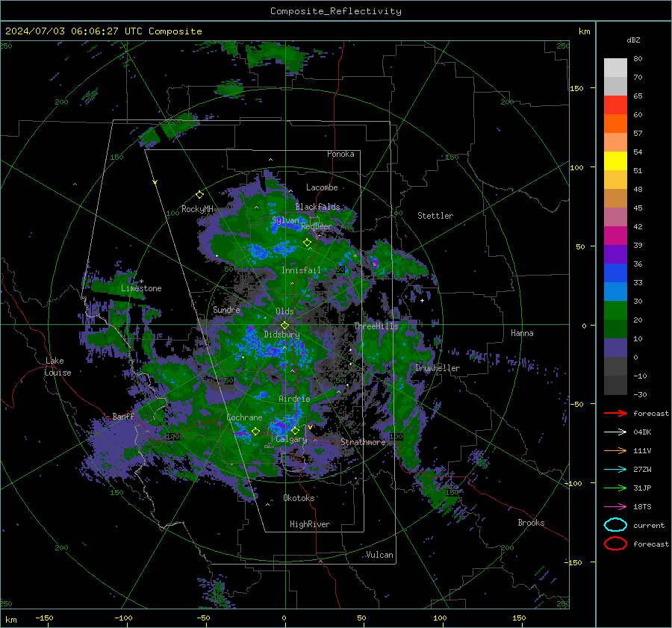The height and width of the screenshot is (628, 672).
Task: Click the HighRiver city label
Action: coord(310,524)
